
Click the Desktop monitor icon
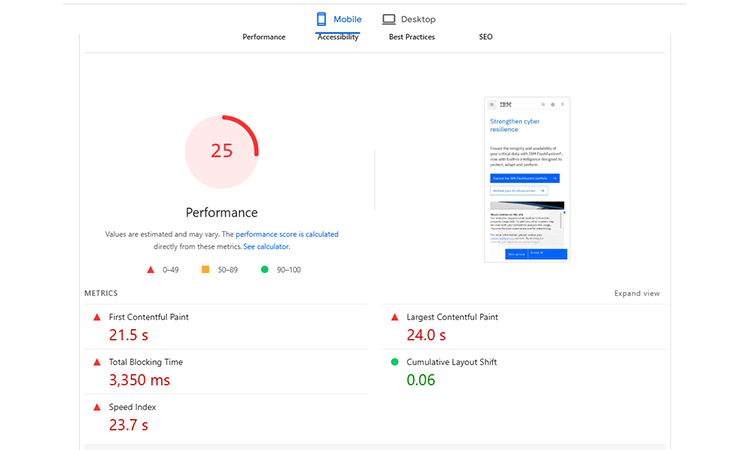point(389,19)
